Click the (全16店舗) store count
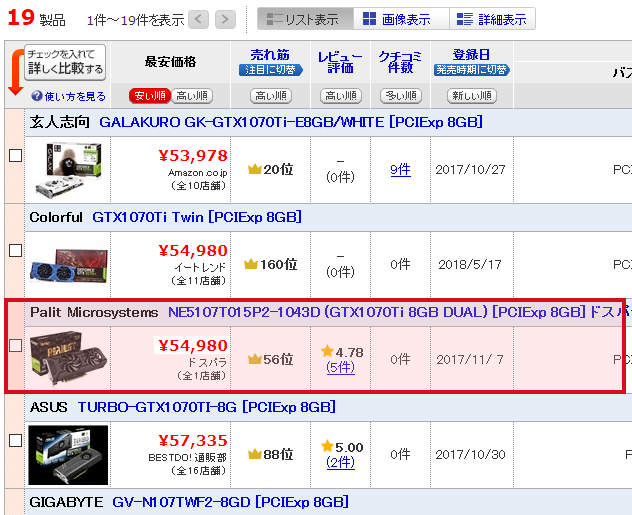This screenshot has height=515, width=632. (x=199, y=471)
